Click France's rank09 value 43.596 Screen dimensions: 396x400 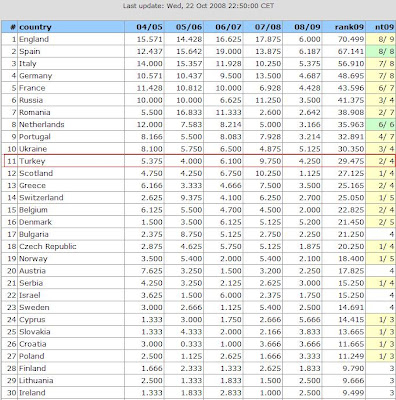(x=351, y=88)
